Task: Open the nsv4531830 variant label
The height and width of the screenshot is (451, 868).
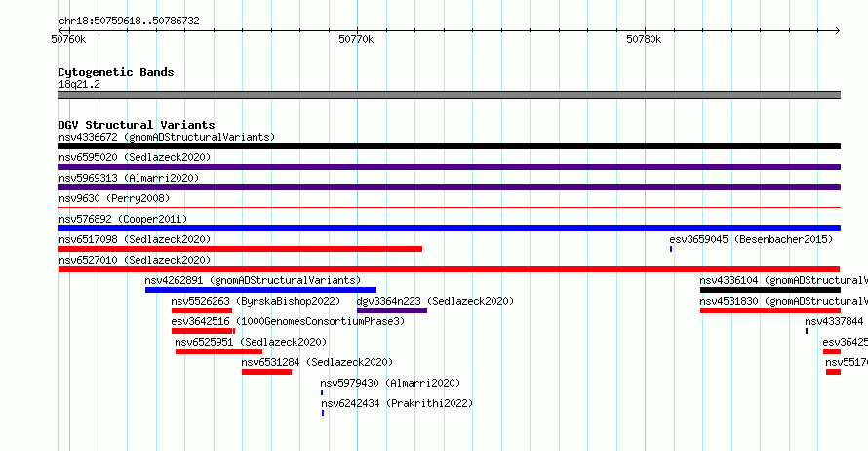Action: pos(783,301)
